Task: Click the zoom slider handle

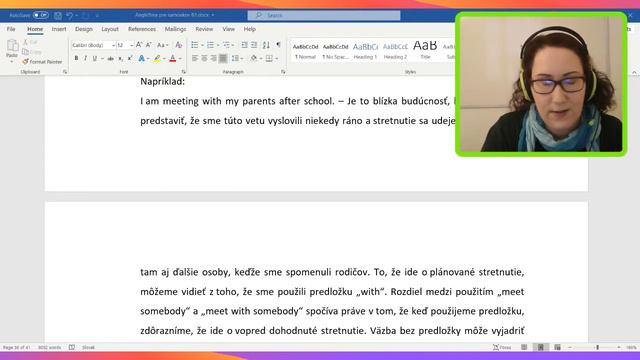Action: pos(597,347)
